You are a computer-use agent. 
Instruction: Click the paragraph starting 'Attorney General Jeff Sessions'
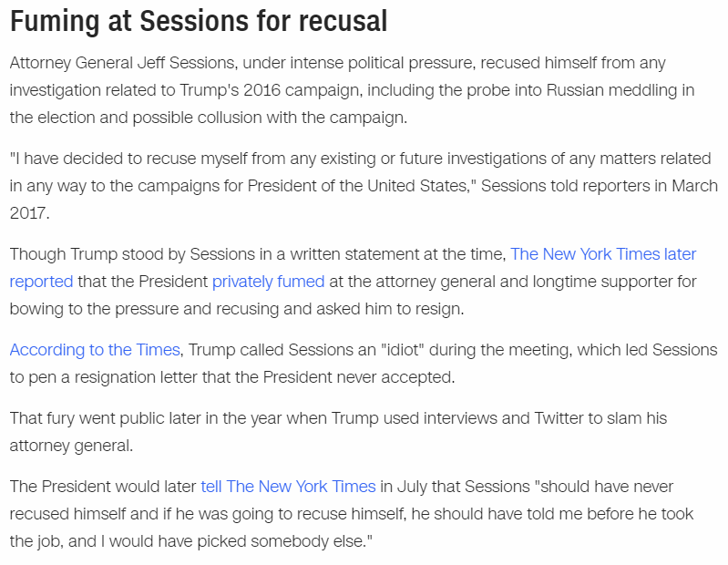point(352,90)
